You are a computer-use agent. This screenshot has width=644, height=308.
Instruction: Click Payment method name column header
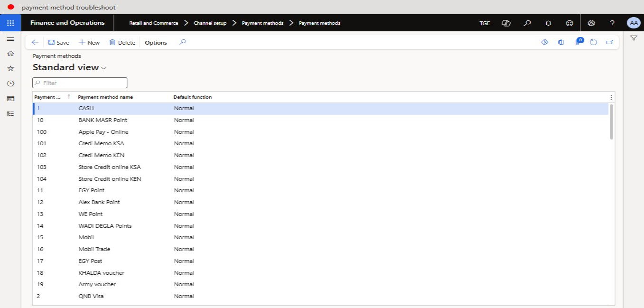105,97
